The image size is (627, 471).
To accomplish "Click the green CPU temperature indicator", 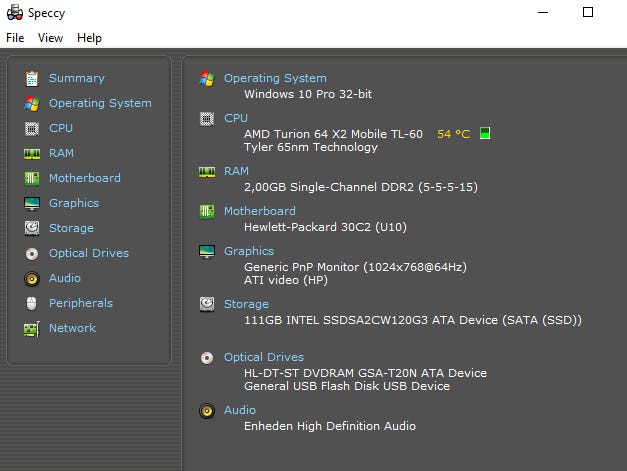I will 485,133.
